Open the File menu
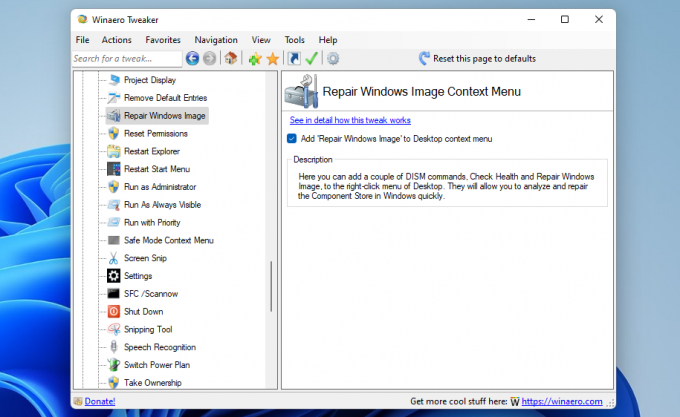Viewport: 680px width, 417px height. click(x=82, y=40)
